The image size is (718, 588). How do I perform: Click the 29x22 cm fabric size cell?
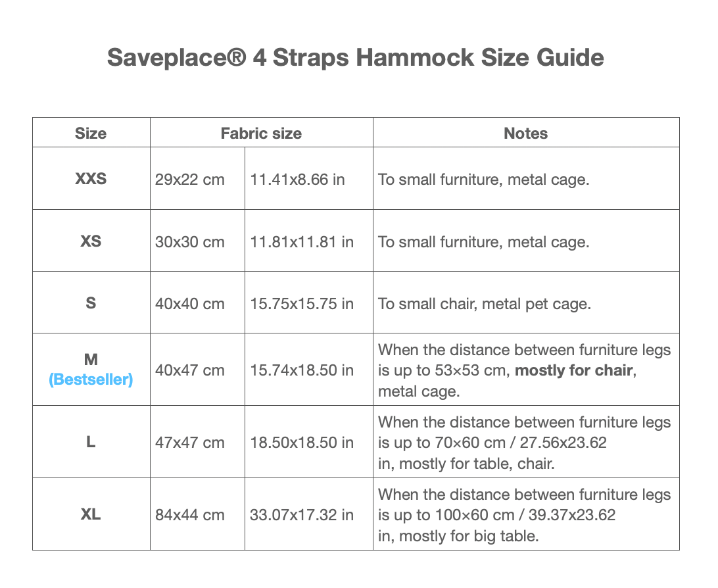click(x=189, y=180)
